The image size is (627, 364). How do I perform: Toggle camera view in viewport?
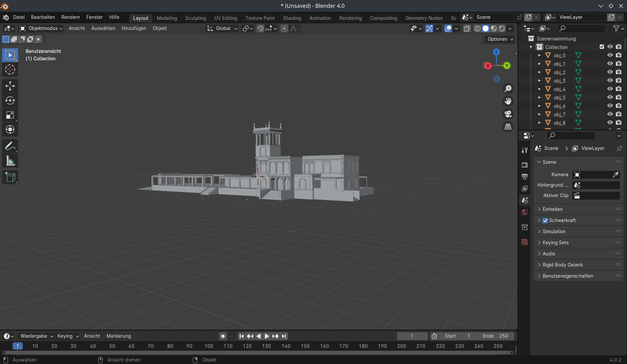pyautogui.click(x=508, y=114)
